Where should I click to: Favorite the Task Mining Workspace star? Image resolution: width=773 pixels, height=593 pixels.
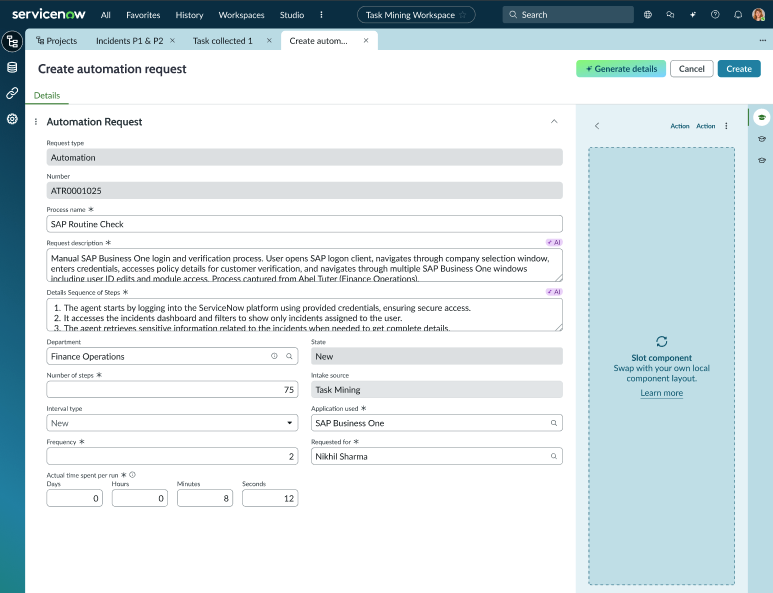[462, 15]
